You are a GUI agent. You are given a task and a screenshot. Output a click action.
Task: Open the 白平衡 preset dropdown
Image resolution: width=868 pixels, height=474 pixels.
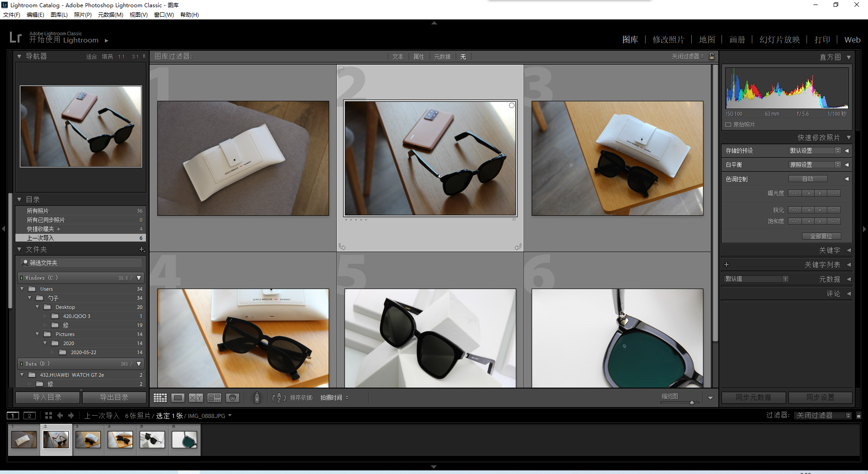click(x=815, y=165)
